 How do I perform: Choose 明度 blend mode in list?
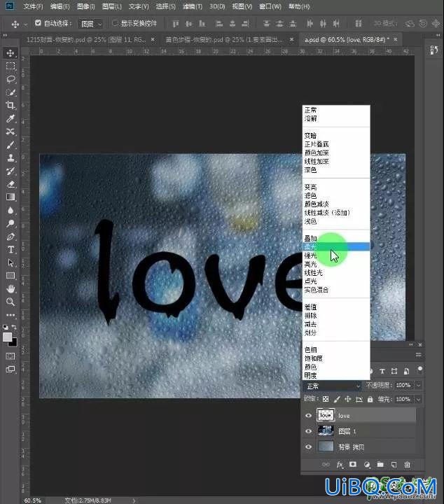pos(336,375)
